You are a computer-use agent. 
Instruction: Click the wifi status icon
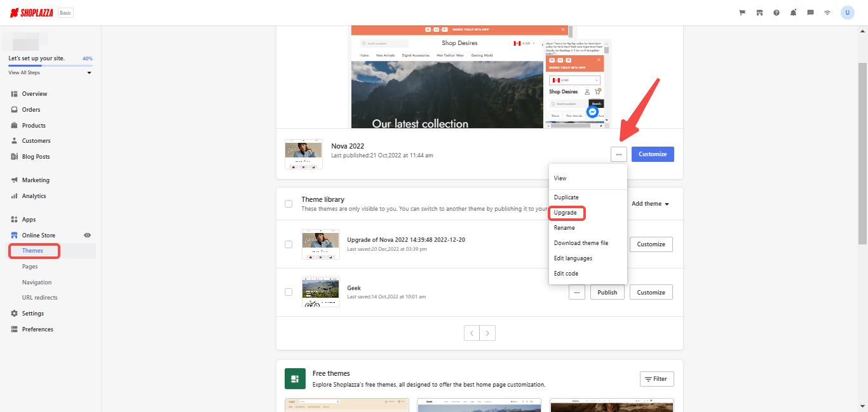tap(827, 13)
